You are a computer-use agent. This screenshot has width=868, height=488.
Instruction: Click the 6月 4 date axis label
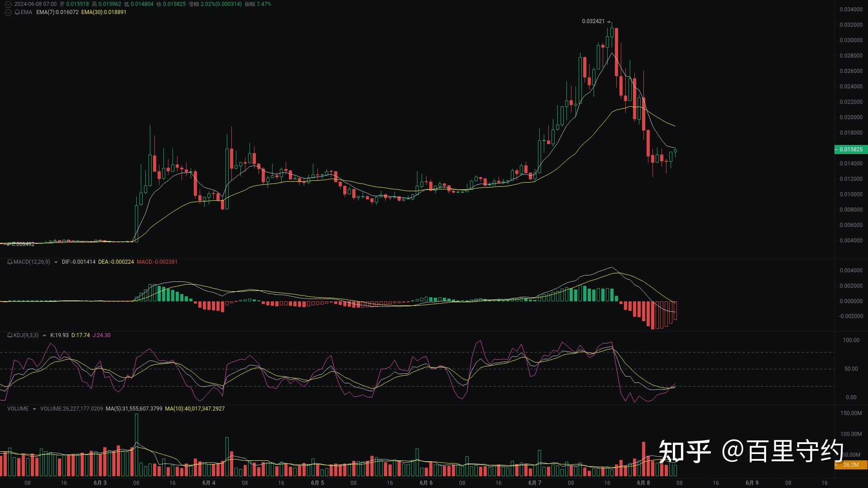209,483
